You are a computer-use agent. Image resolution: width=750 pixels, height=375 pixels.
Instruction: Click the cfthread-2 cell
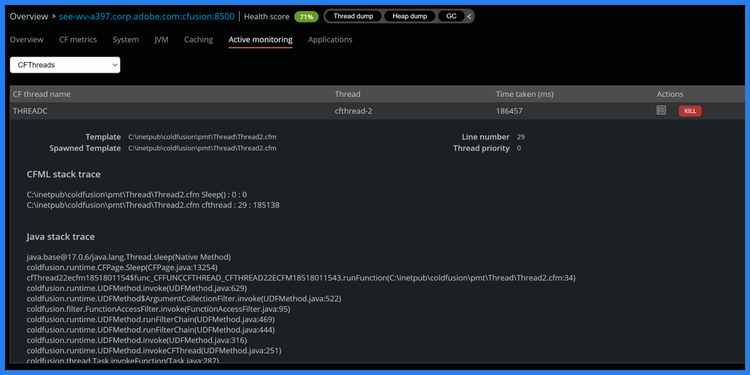click(x=353, y=111)
